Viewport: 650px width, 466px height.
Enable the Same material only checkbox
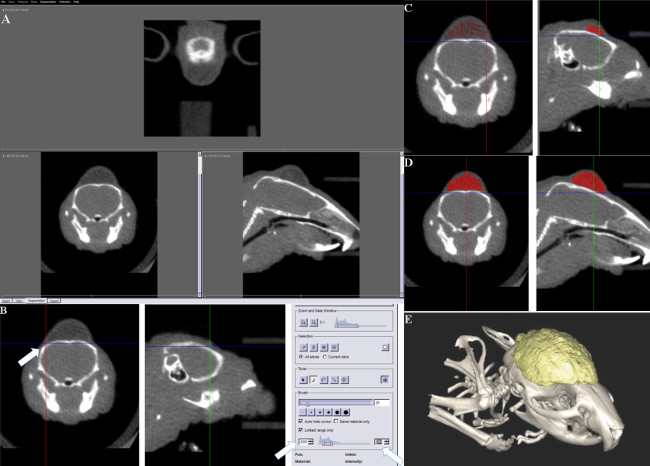point(336,421)
